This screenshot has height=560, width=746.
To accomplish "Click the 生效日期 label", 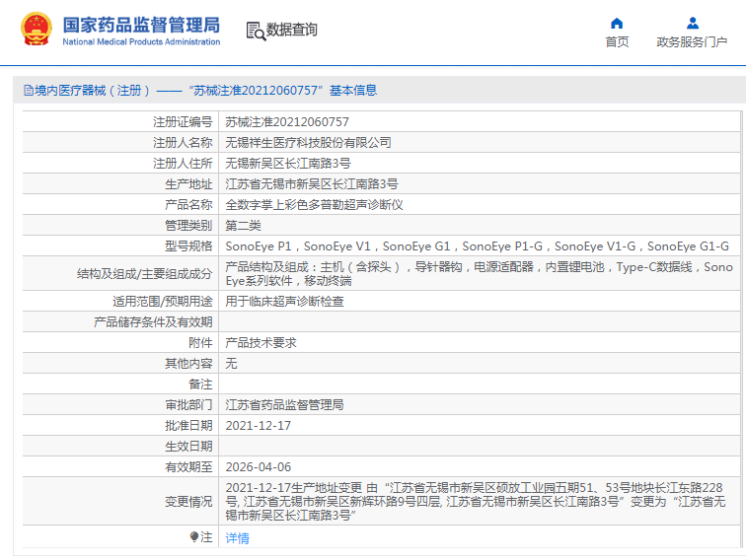I will tap(188, 447).
